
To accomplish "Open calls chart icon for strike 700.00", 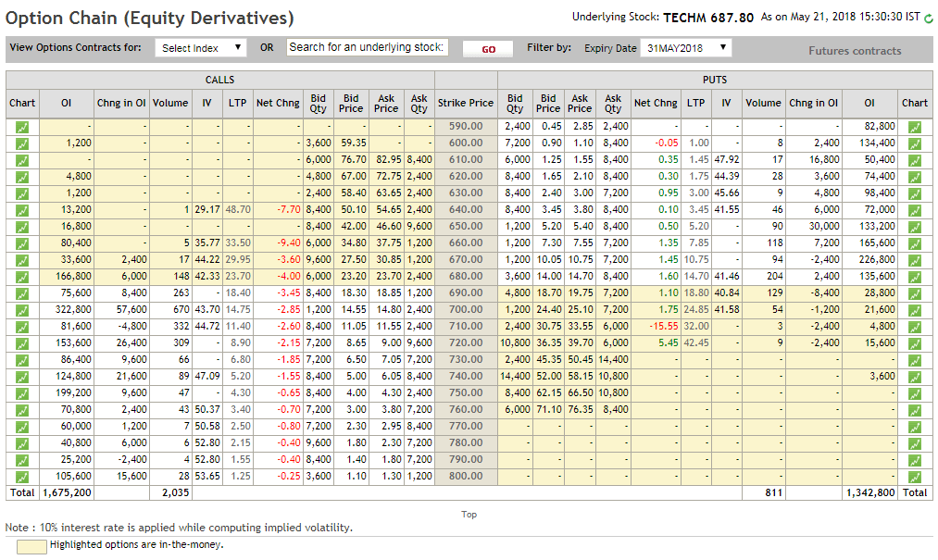I will tap(22, 310).
